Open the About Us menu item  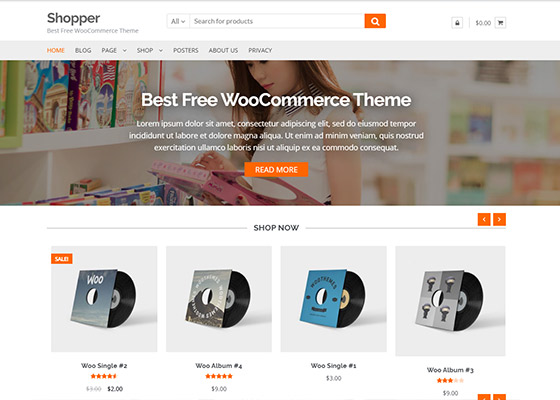tap(223, 50)
